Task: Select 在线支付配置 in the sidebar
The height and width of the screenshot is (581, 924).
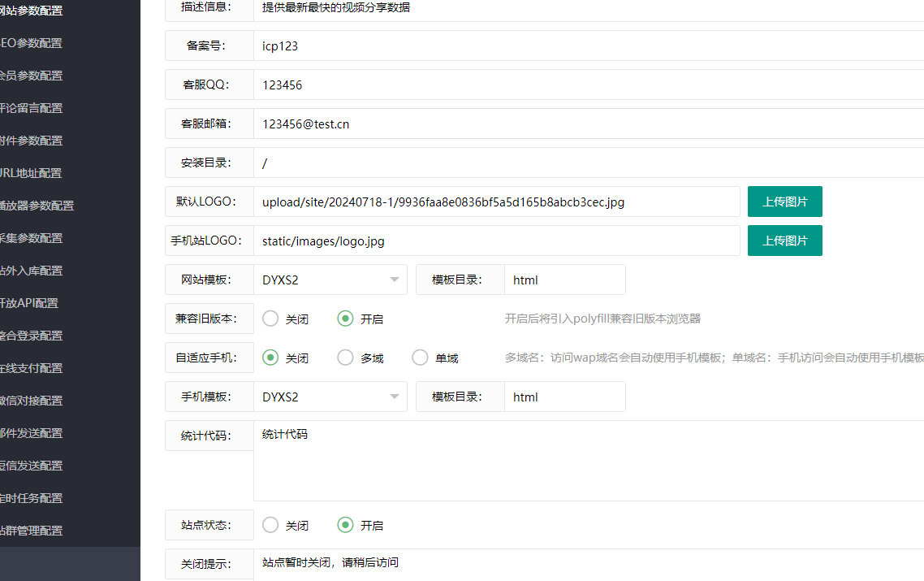Action: click(32, 367)
